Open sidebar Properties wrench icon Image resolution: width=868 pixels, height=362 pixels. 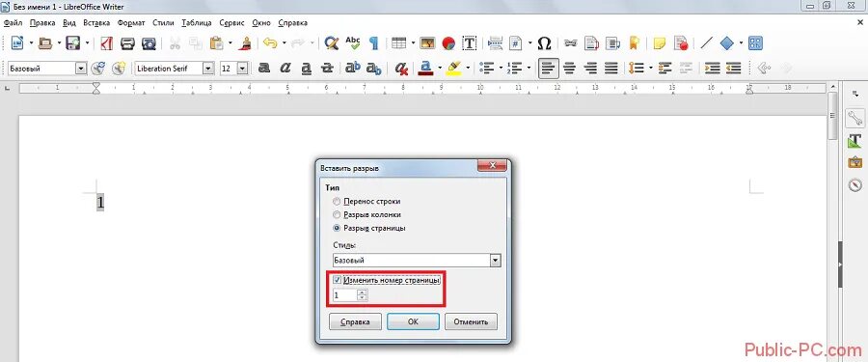point(855,118)
